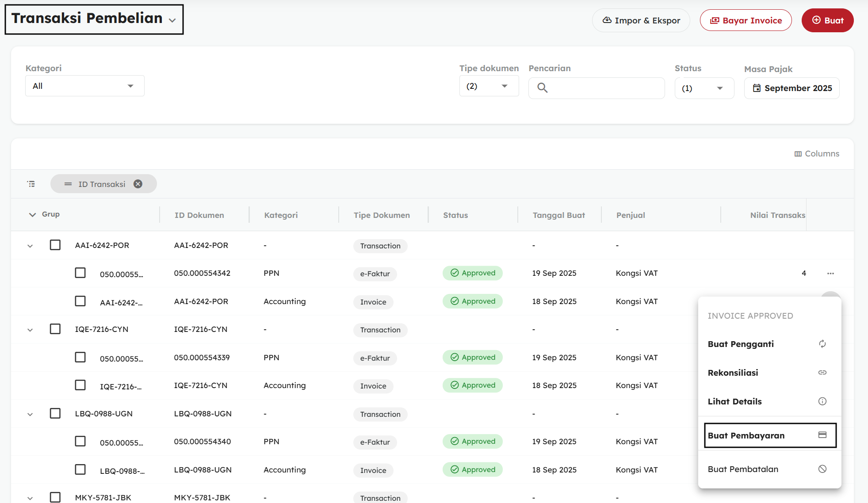Remove the ID Transaksi grouping chip

[x=138, y=184]
